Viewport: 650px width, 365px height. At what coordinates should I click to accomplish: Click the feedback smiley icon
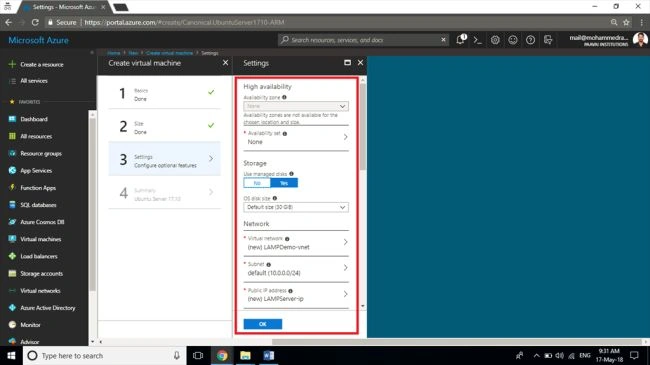tap(513, 40)
